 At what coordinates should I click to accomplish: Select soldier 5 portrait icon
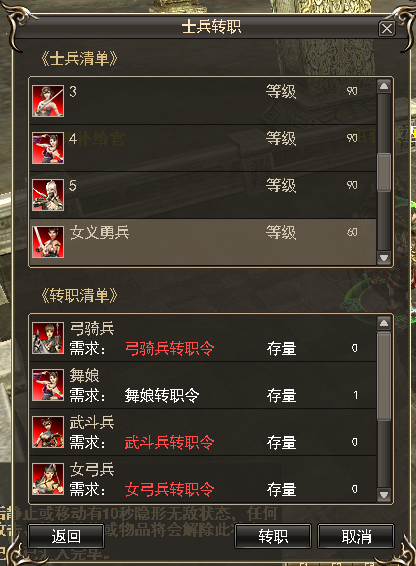pos(48,195)
